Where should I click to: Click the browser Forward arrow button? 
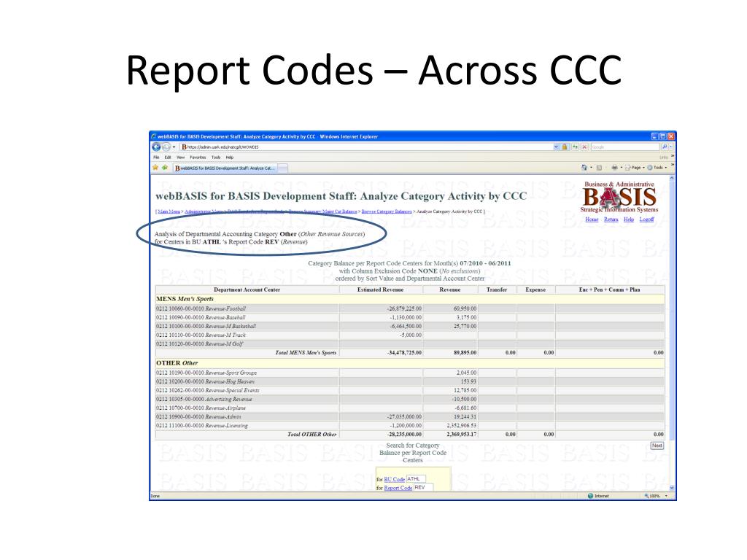166,147
